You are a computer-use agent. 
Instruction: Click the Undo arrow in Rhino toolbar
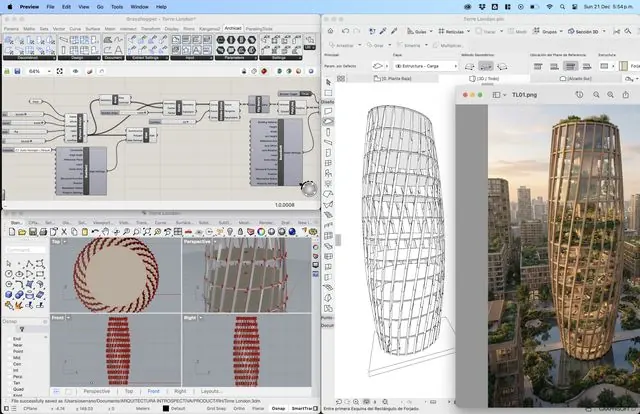95,232
